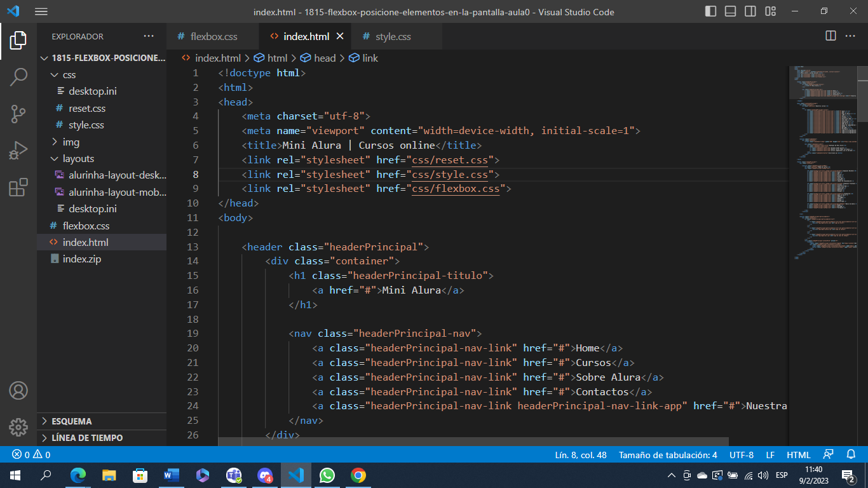Select index.html in the explorer tree
The image size is (868, 488).
coord(102,242)
